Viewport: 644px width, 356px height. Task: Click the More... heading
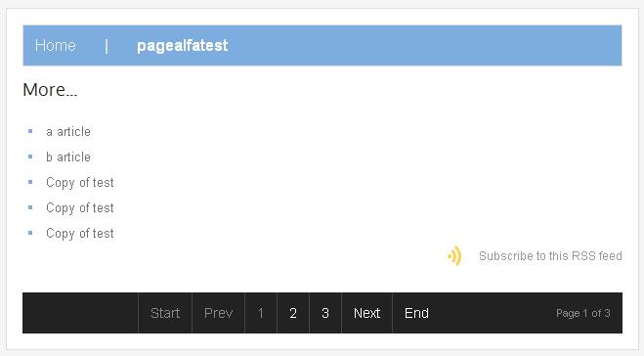[x=50, y=90]
